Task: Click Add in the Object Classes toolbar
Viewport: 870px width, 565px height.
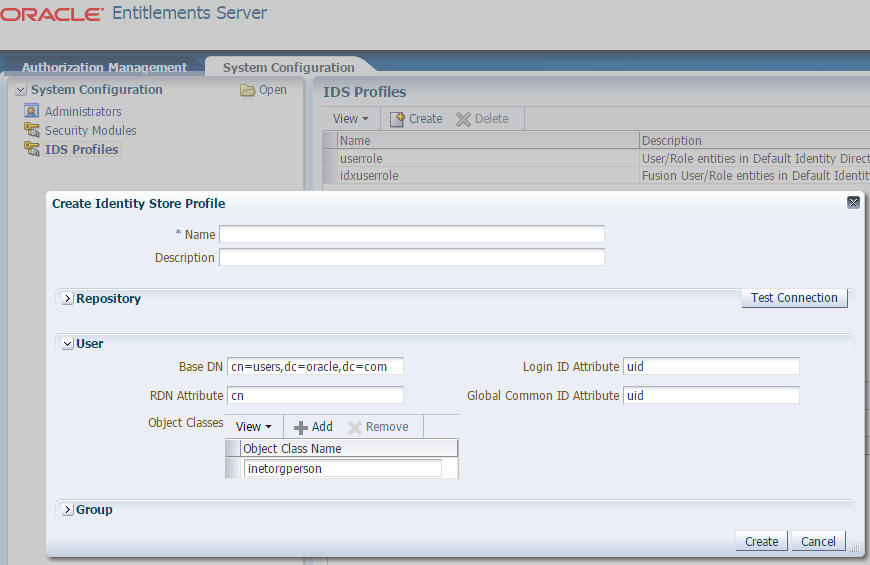Action: [x=322, y=427]
